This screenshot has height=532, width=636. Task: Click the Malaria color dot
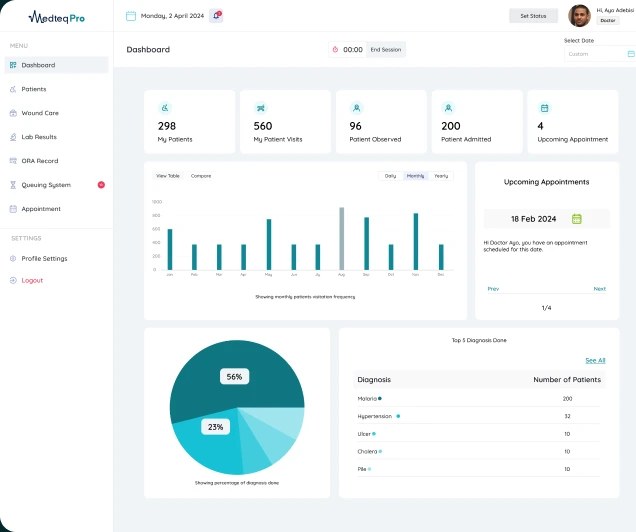pos(380,398)
